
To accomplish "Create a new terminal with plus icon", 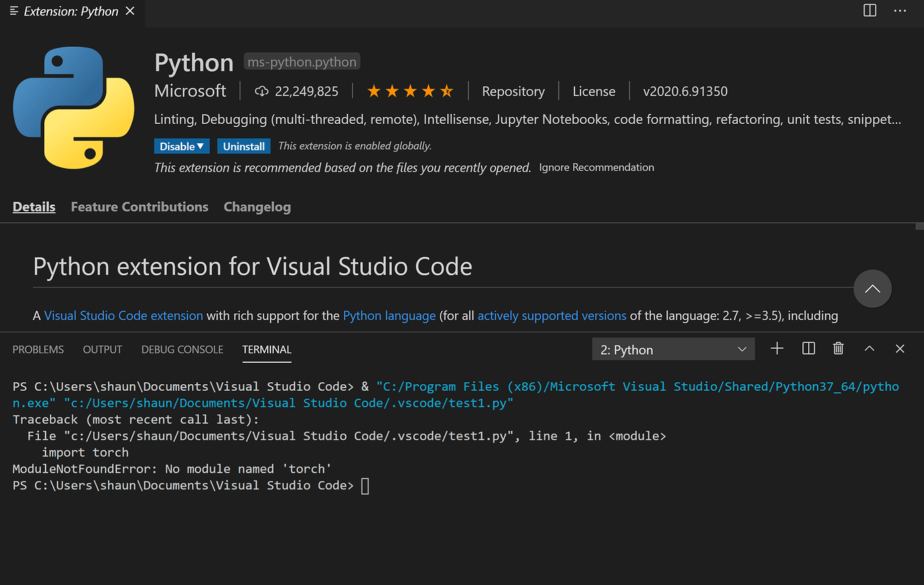I will 777,349.
